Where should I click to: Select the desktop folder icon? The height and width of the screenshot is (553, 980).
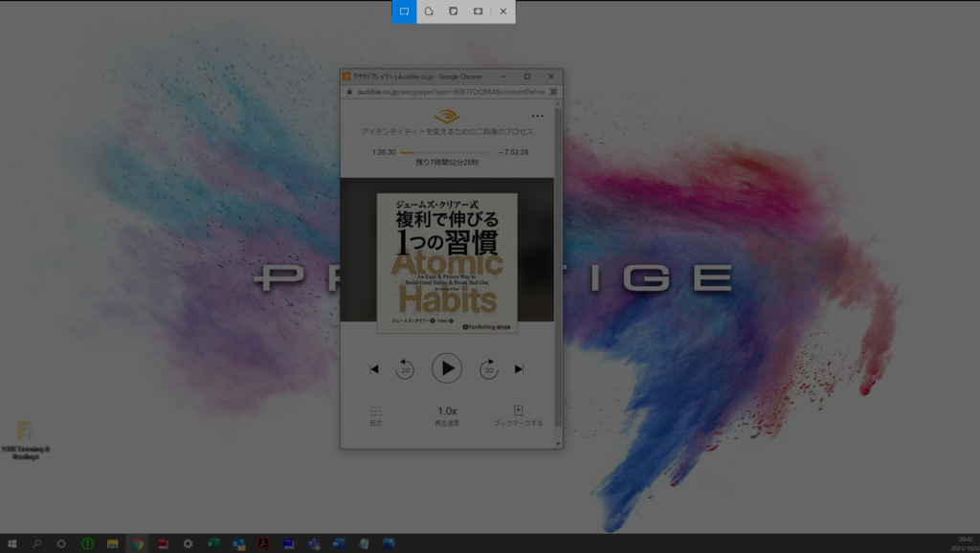(25, 440)
